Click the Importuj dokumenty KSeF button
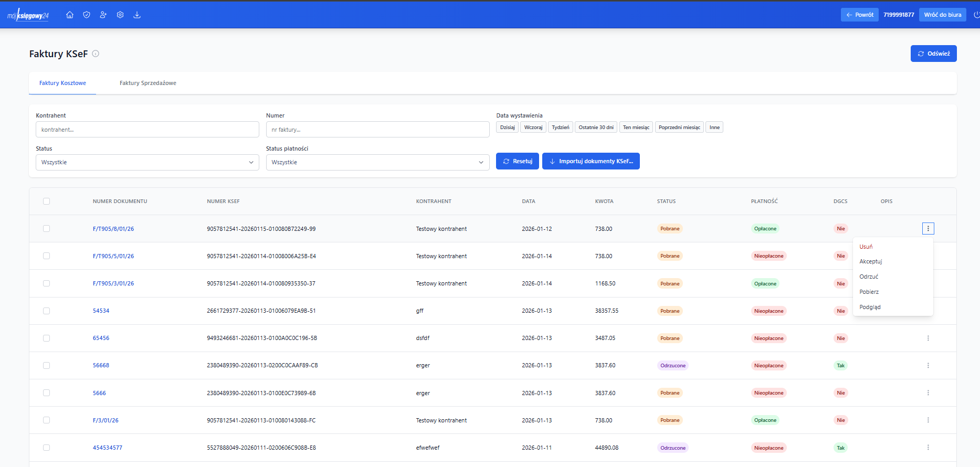The height and width of the screenshot is (467, 980). tap(591, 161)
